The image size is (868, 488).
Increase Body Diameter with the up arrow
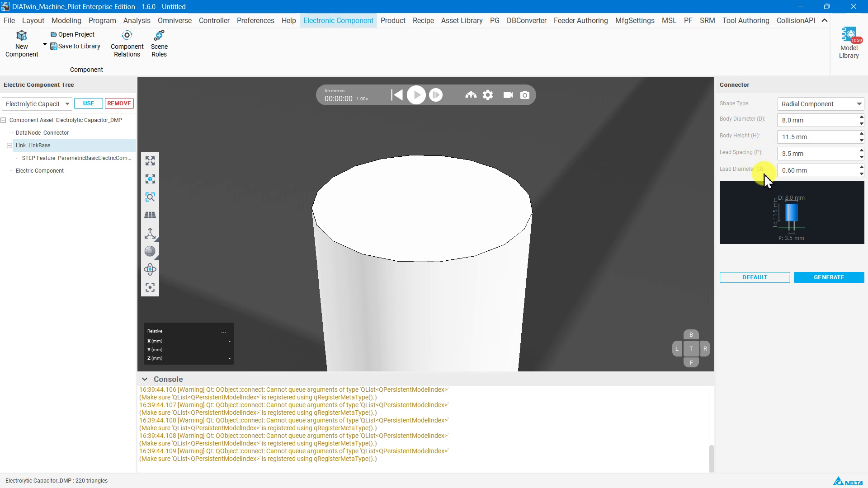point(861,117)
